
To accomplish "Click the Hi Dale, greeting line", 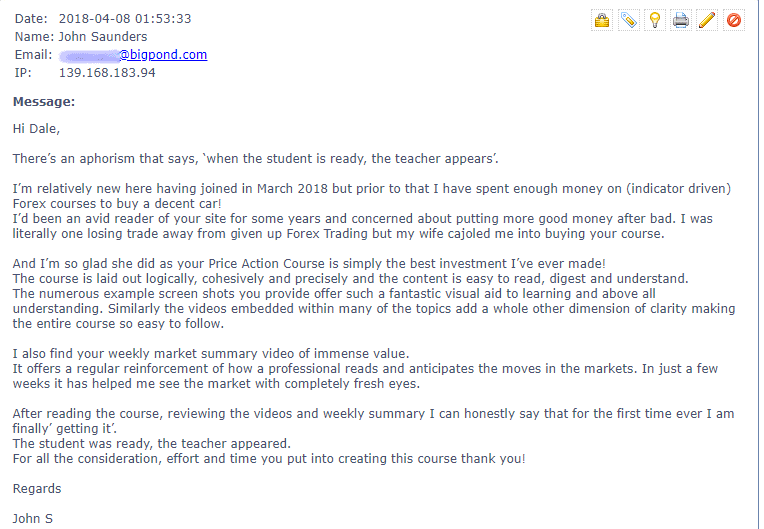I will [x=37, y=129].
